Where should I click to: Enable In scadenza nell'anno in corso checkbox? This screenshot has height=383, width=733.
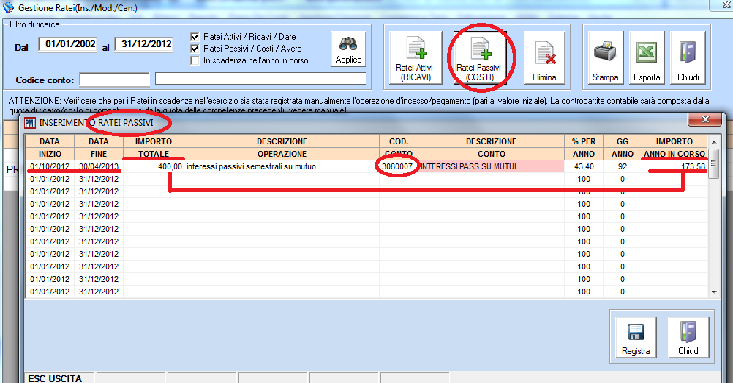click(x=195, y=61)
